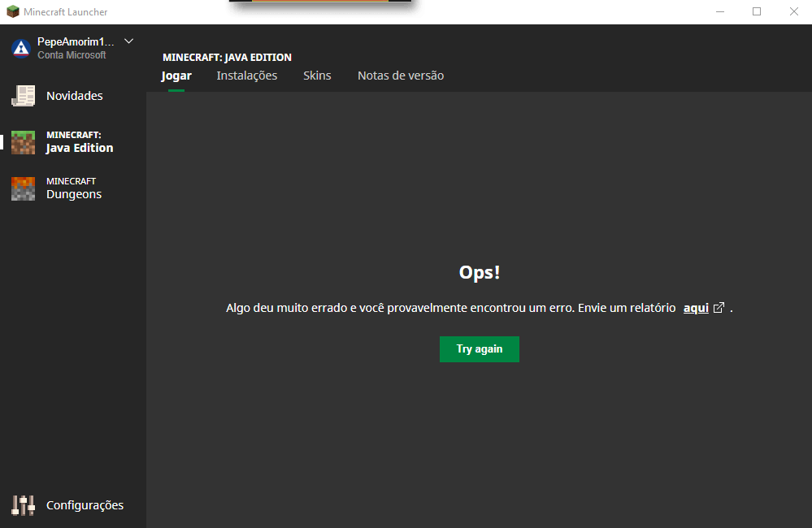
Task: Click the external link icon beside aqui
Action: pos(719,308)
